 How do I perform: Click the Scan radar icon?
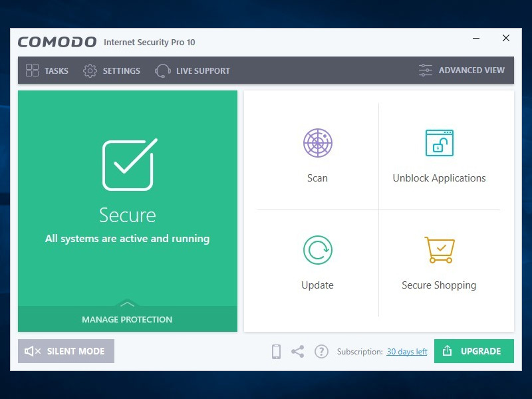pos(317,143)
